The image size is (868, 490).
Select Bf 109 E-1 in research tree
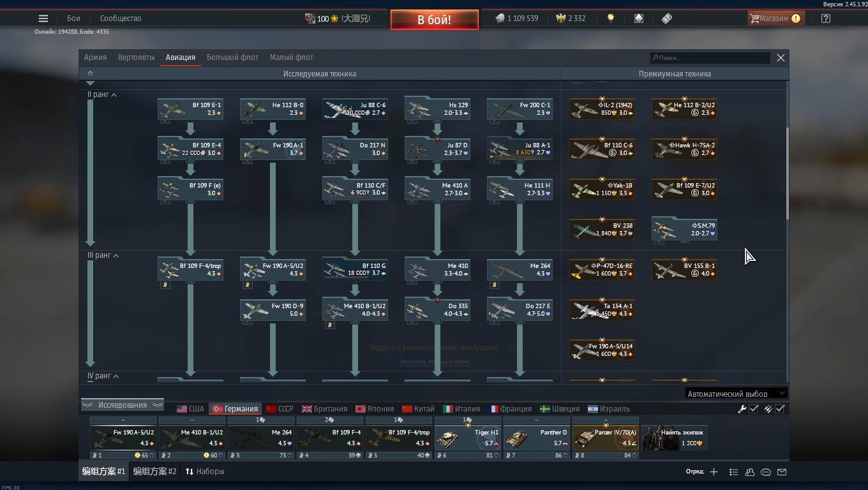(190, 109)
